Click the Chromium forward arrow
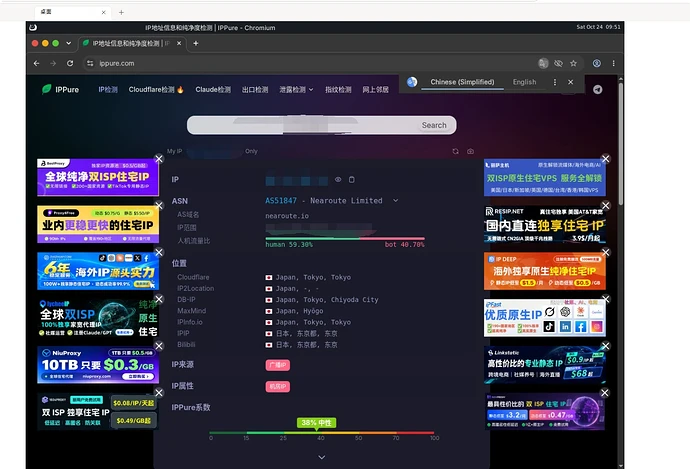Screen dimensions: 690x469 tap(53, 63)
